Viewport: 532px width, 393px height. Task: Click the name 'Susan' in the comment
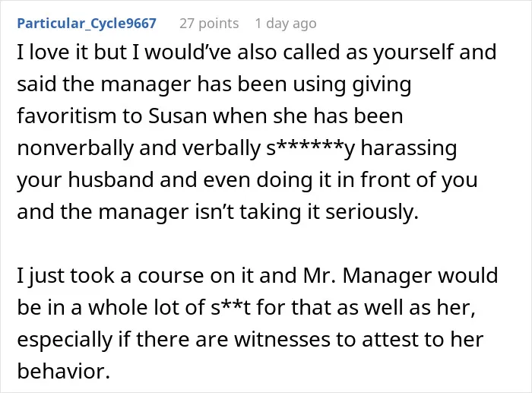pos(177,116)
